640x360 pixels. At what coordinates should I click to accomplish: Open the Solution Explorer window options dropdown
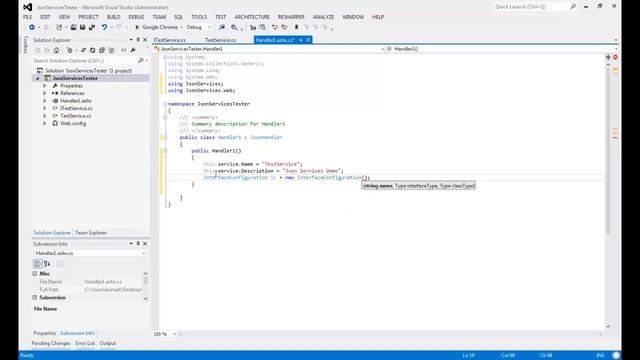pos(131,40)
